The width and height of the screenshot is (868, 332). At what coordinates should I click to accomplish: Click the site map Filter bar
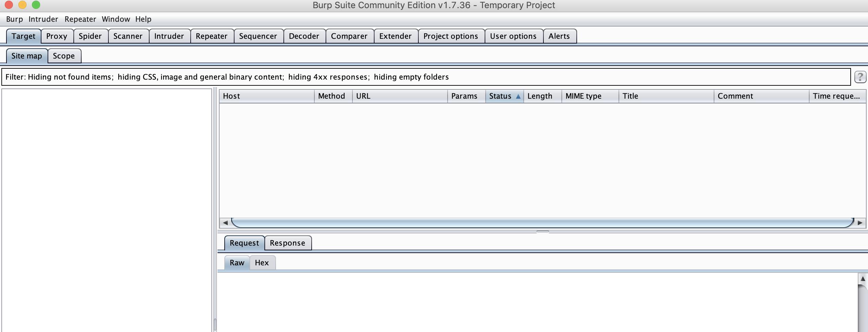(426, 77)
